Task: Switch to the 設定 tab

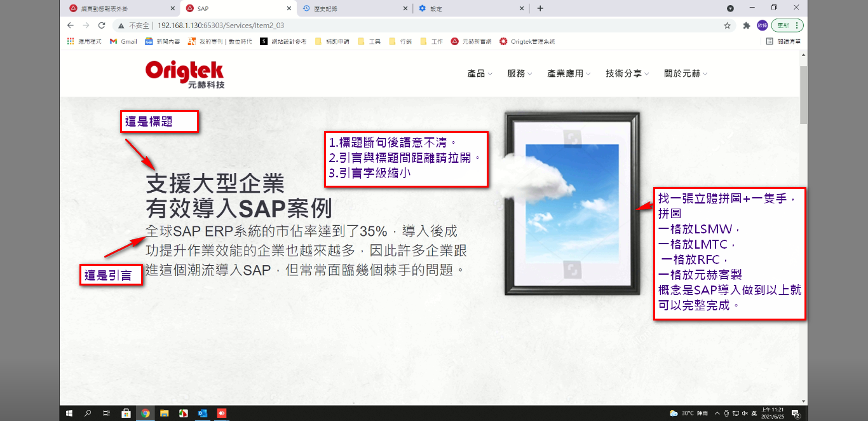Action: pyautogui.click(x=471, y=8)
